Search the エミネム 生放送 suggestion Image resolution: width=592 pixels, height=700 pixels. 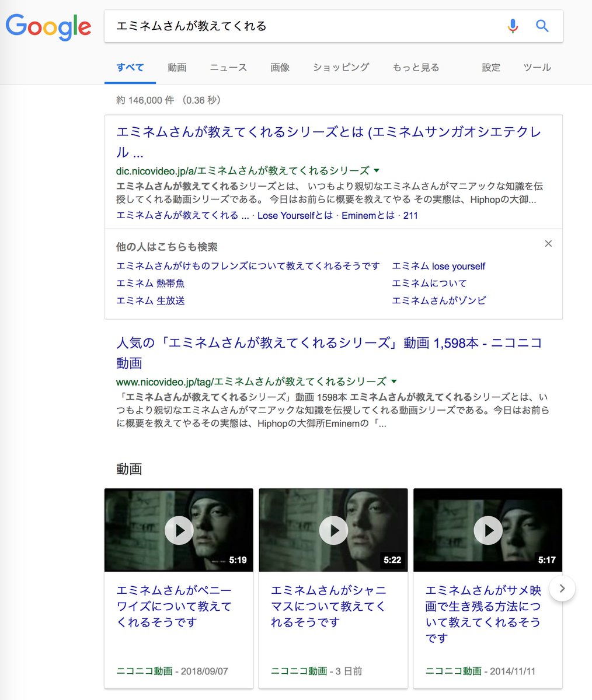(151, 301)
